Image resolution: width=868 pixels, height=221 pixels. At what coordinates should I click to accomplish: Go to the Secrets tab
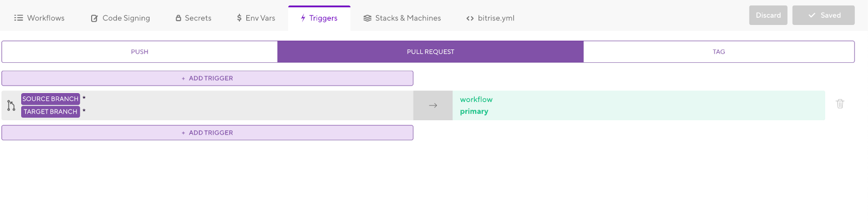pos(193,18)
